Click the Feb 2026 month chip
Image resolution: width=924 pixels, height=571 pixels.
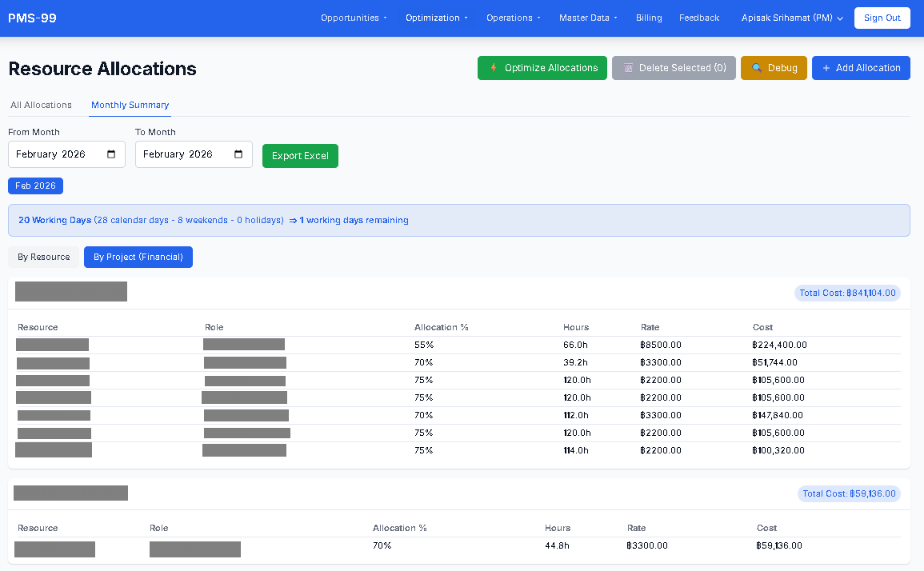pos(35,186)
